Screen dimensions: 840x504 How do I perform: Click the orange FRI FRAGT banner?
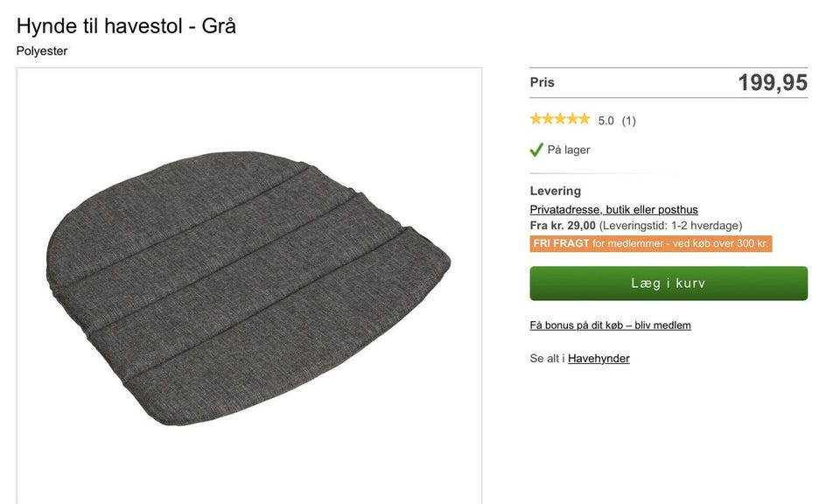point(650,244)
